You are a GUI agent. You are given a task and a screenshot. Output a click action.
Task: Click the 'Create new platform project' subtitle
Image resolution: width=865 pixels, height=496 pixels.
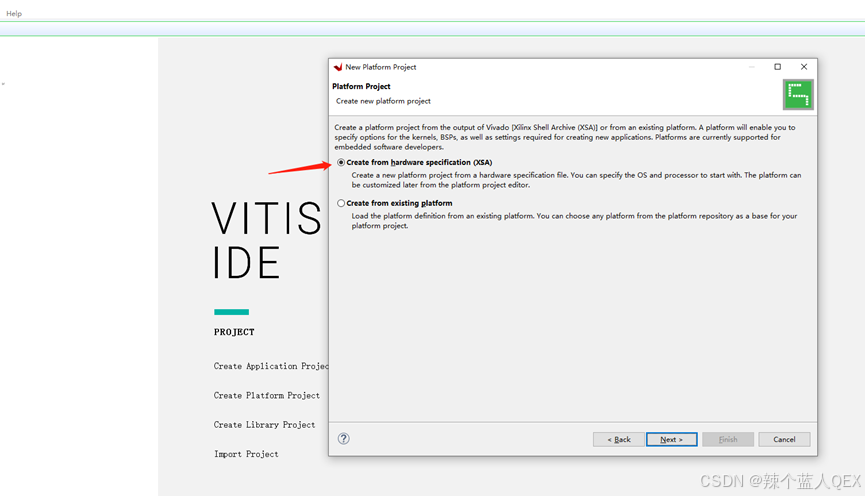click(x=383, y=101)
